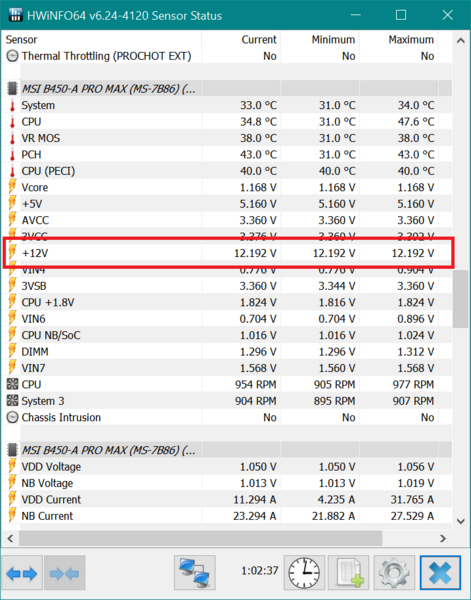This screenshot has width=471, height=600.
Task: Select the Vcore sensor row
Action: coord(229,187)
